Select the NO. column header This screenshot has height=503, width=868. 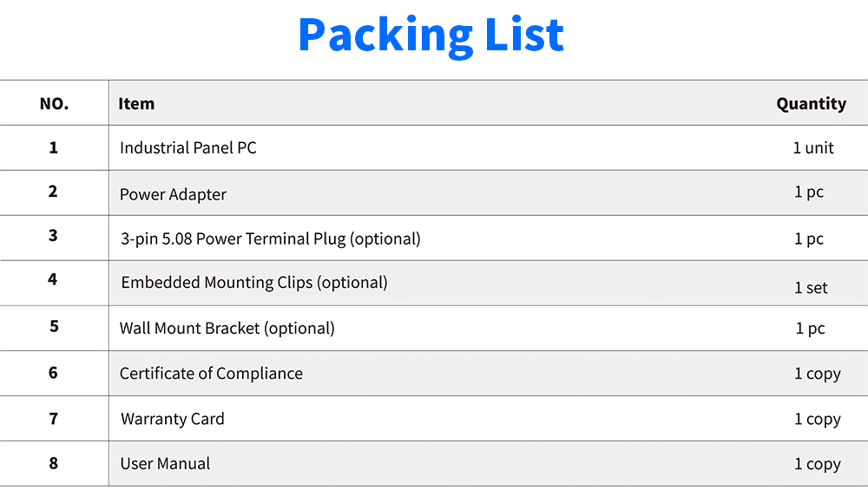tap(54, 103)
